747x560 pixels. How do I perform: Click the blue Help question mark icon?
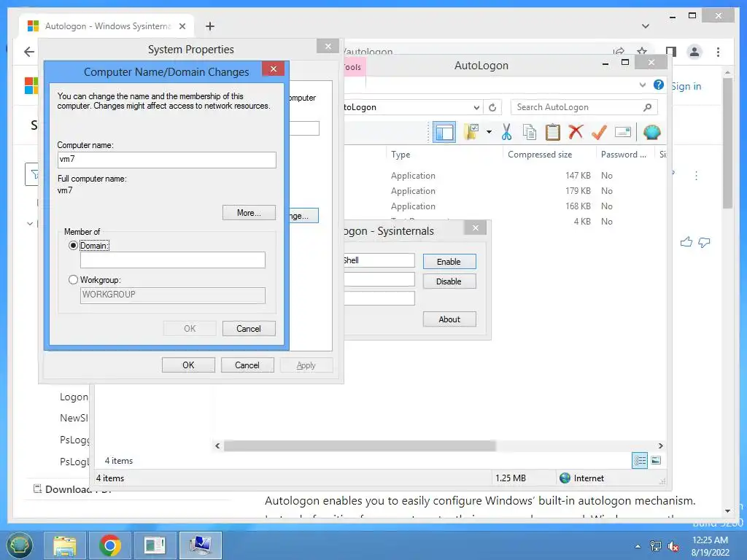click(659, 85)
